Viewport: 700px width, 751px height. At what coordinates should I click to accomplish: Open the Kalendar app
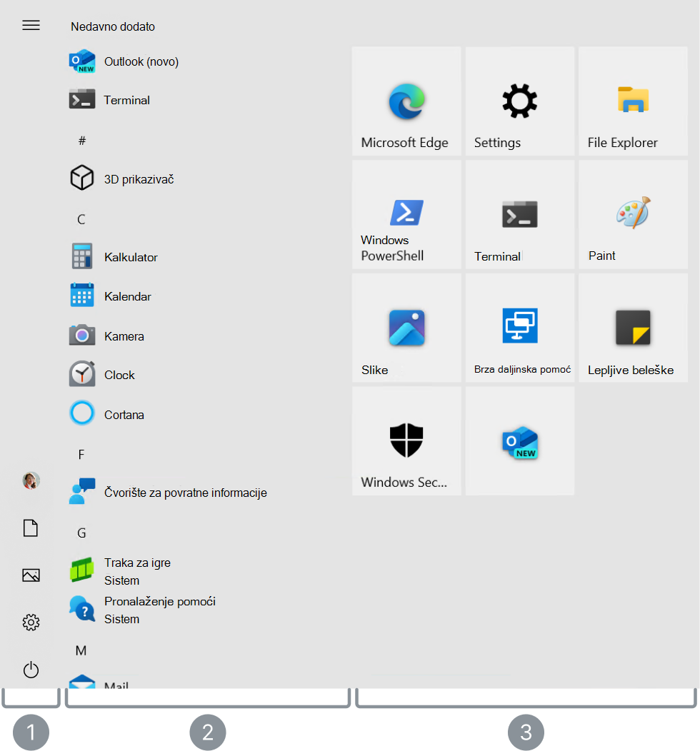111,296
